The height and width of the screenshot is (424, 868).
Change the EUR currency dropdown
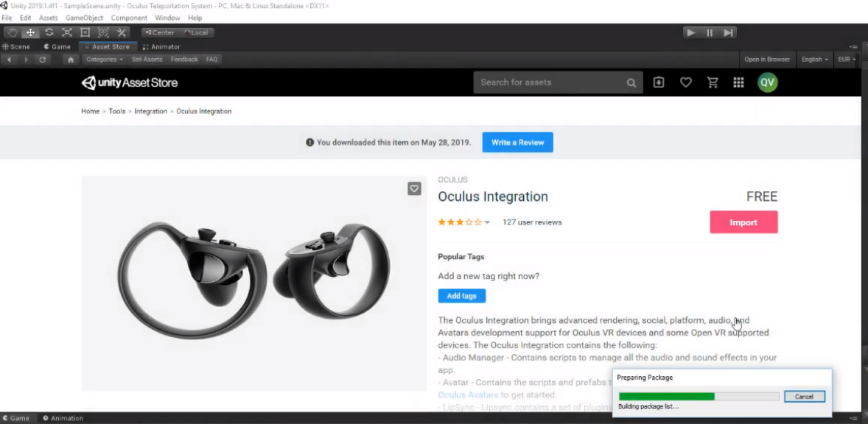tap(847, 59)
